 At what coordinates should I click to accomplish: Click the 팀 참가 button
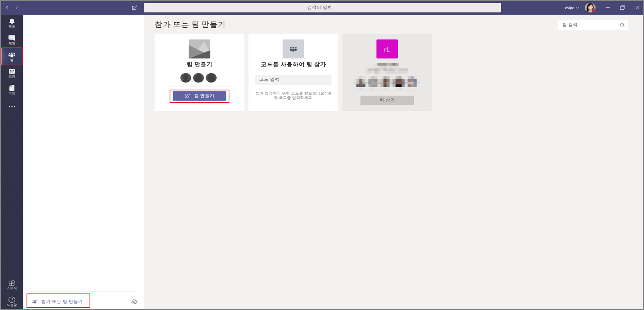387,100
